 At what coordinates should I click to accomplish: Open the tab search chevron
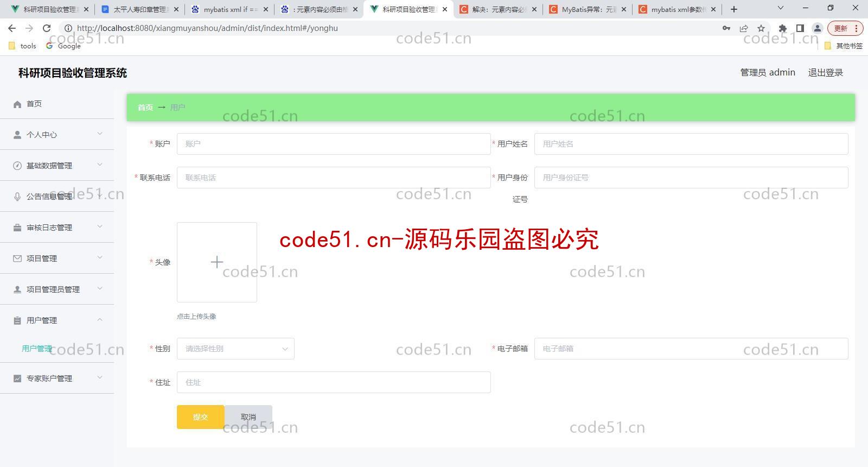point(781,8)
